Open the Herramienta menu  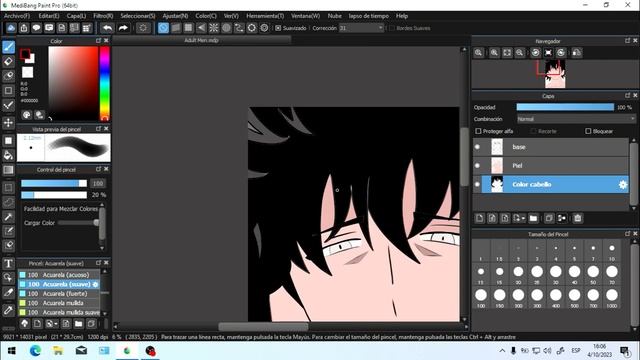coord(265,16)
